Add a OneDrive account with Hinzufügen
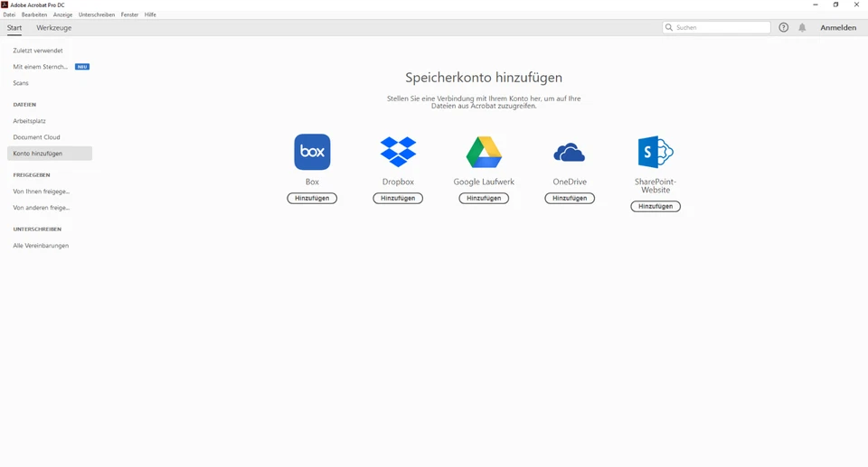 point(569,198)
